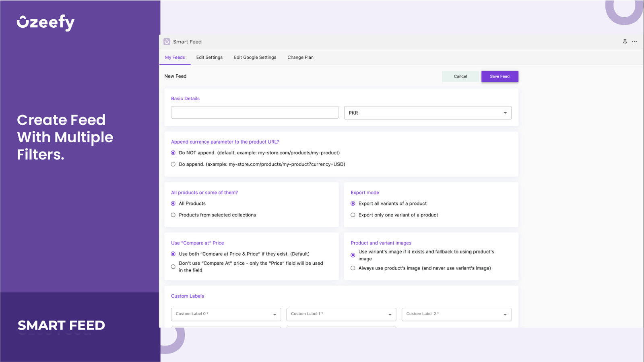Open the more options ellipsis menu
The width and height of the screenshot is (644, 362).
click(635, 41)
